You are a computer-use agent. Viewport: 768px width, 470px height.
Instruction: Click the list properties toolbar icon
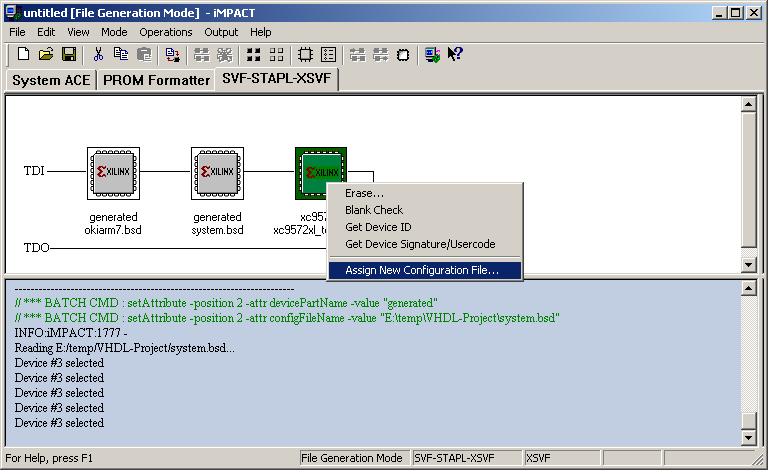[x=328, y=54]
